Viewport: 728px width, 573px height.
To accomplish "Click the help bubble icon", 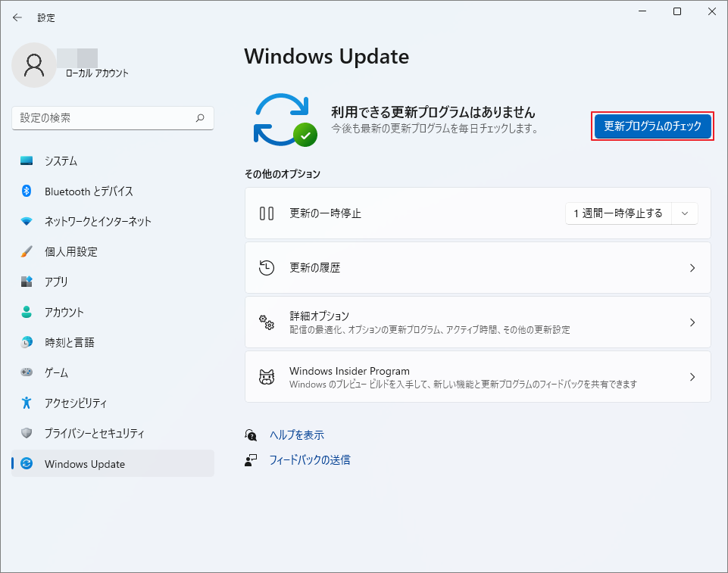I will coord(251,434).
